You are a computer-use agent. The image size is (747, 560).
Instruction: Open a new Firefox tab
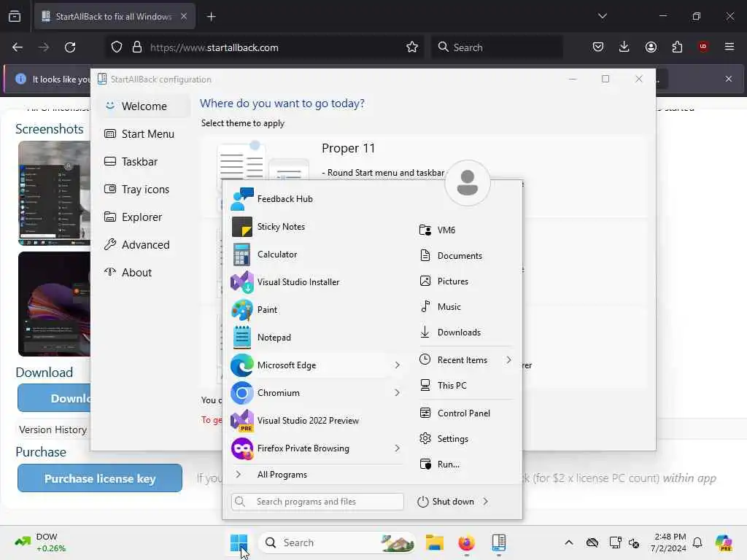(211, 17)
